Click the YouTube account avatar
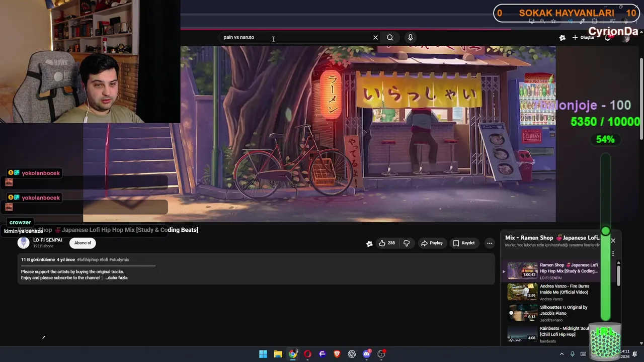The width and height of the screenshot is (644, 362). click(626, 38)
